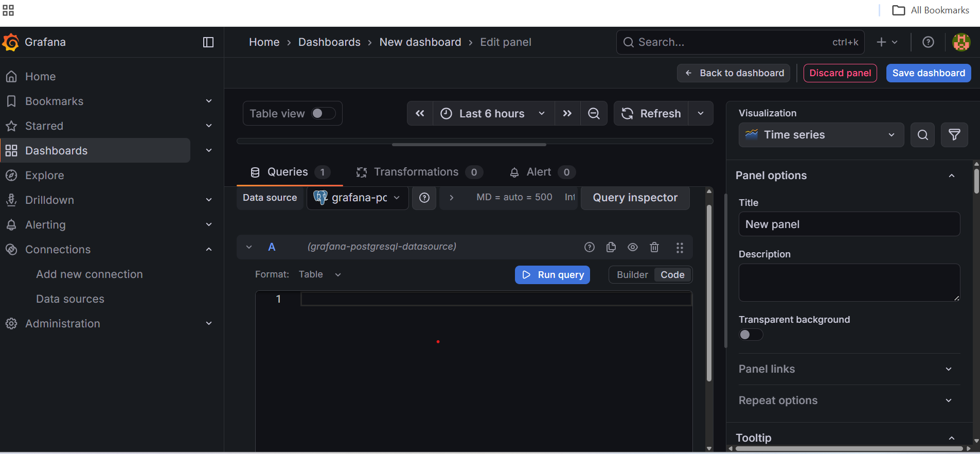Open Format Table dropdown
Screen dimensions: 980x454
pos(320,275)
